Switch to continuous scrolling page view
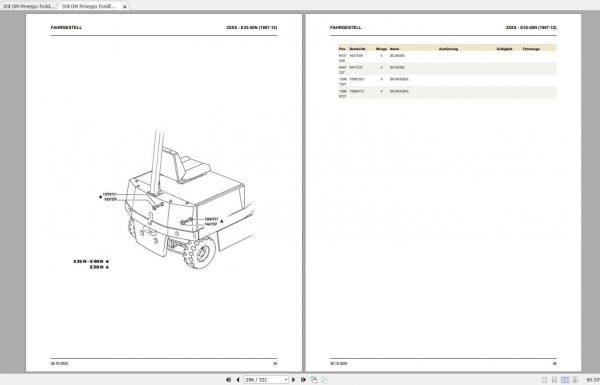 554,380
